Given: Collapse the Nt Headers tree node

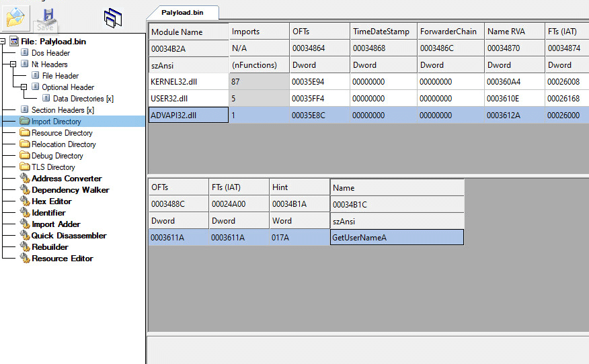Looking at the screenshot, I should [x=13, y=64].
